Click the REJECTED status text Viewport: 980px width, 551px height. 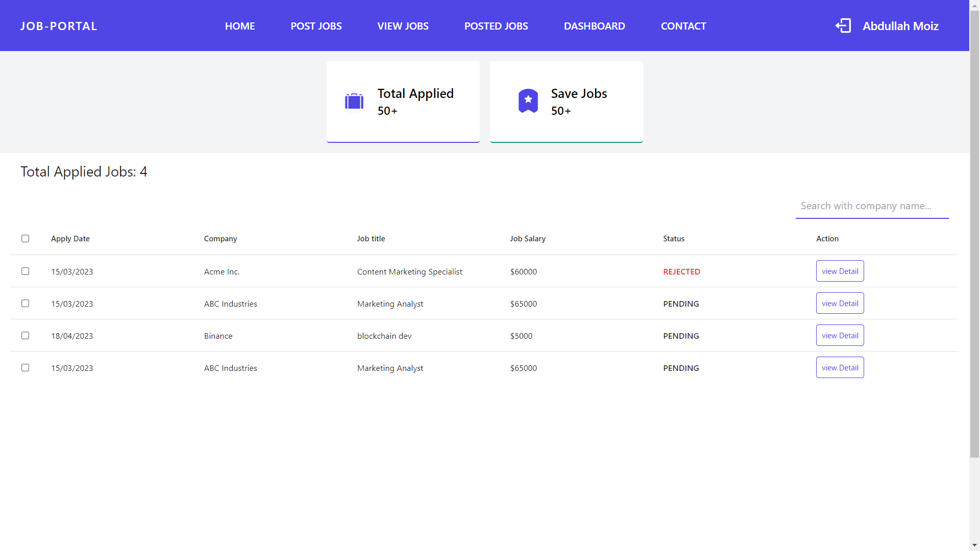tap(681, 271)
